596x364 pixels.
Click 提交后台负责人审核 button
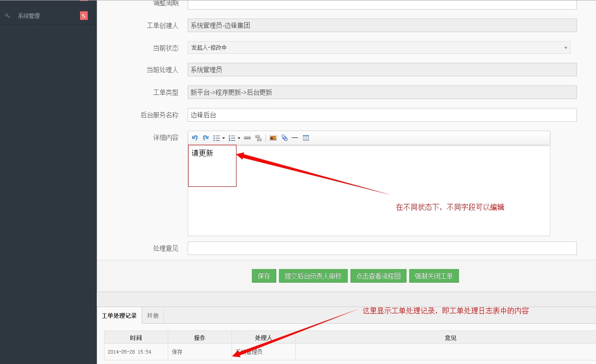tap(313, 276)
